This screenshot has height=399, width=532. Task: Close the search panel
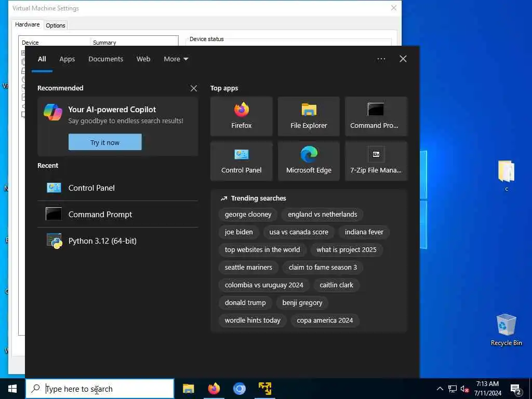click(403, 59)
